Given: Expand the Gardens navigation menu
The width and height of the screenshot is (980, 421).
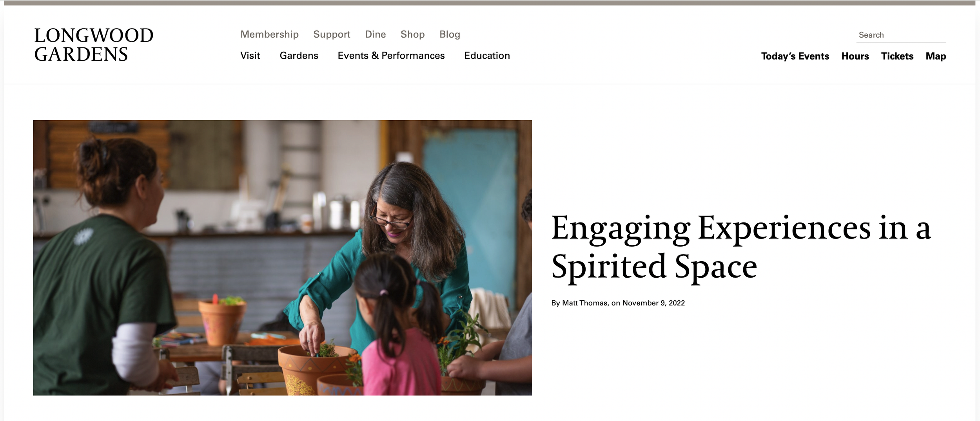Looking at the screenshot, I should (x=299, y=56).
